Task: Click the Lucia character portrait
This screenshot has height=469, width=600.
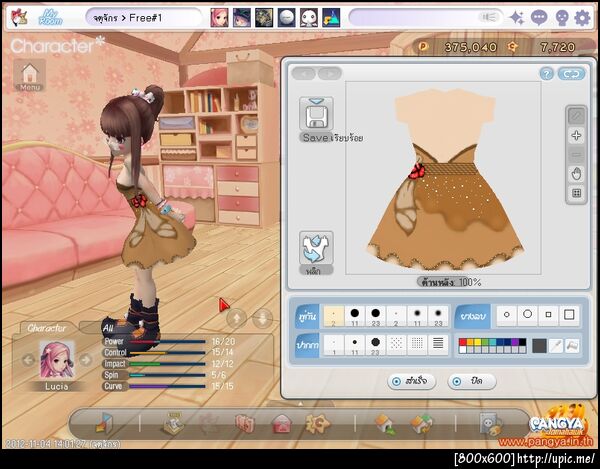Action: [x=57, y=360]
